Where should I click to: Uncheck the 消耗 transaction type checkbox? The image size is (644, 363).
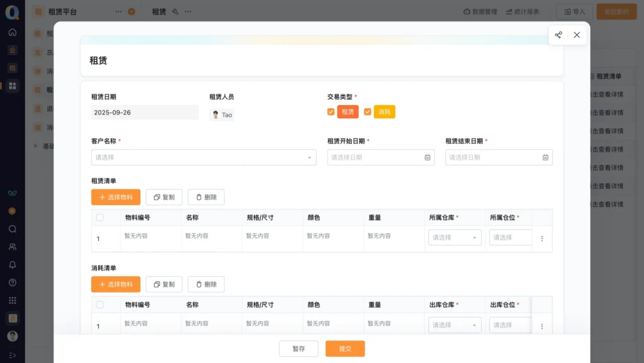[x=368, y=112]
